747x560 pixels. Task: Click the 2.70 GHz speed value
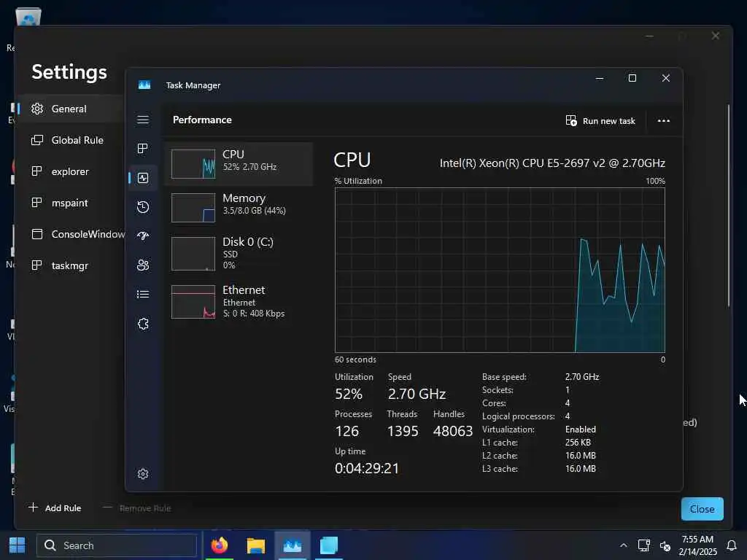point(417,394)
